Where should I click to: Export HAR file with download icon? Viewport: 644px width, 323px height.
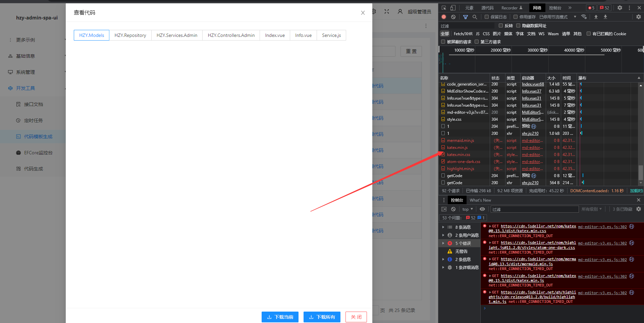[x=605, y=17]
